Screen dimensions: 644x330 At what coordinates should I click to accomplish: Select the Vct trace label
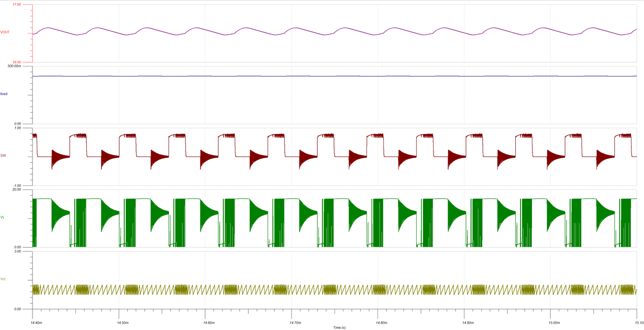coord(3,279)
